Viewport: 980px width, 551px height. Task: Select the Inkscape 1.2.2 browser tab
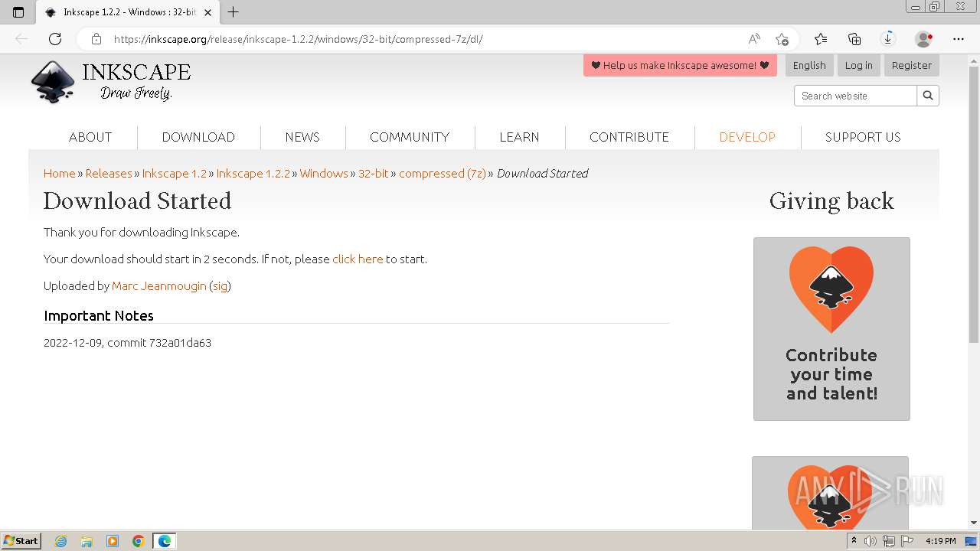tap(127, 12)
